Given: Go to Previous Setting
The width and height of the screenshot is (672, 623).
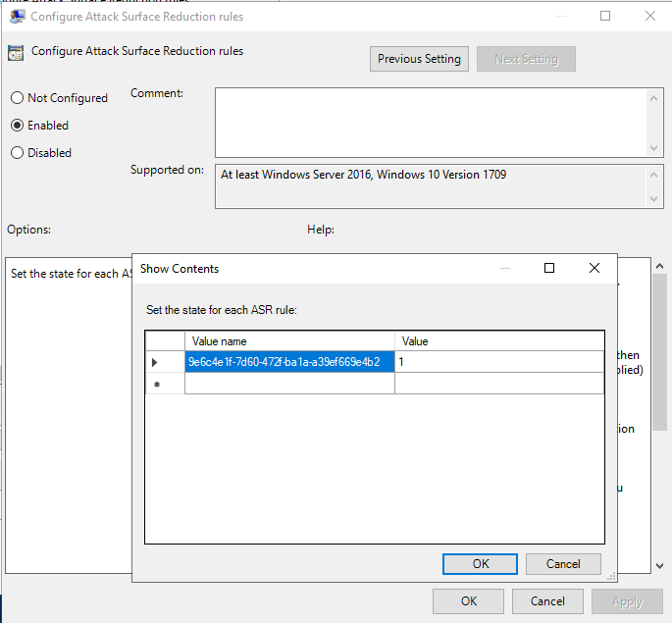Looking at the screenshot, I should 419,59.
